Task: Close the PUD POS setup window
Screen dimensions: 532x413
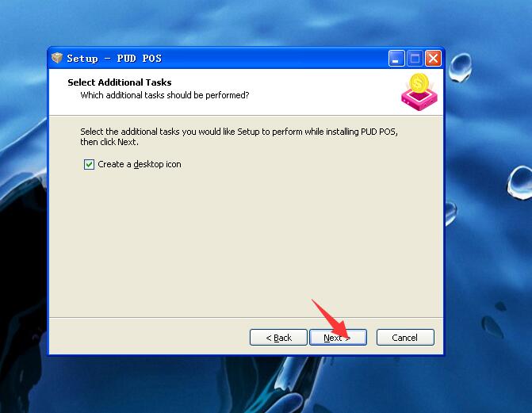Action: [433, 59]
